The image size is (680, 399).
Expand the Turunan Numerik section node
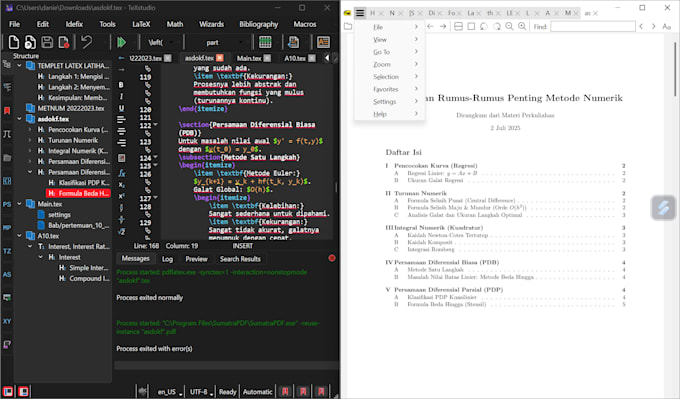tap(30, 140)
